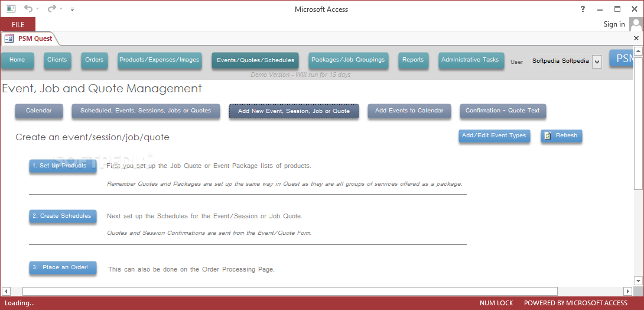Click the vertical scrollbar thumb

(x=638, y=123)
